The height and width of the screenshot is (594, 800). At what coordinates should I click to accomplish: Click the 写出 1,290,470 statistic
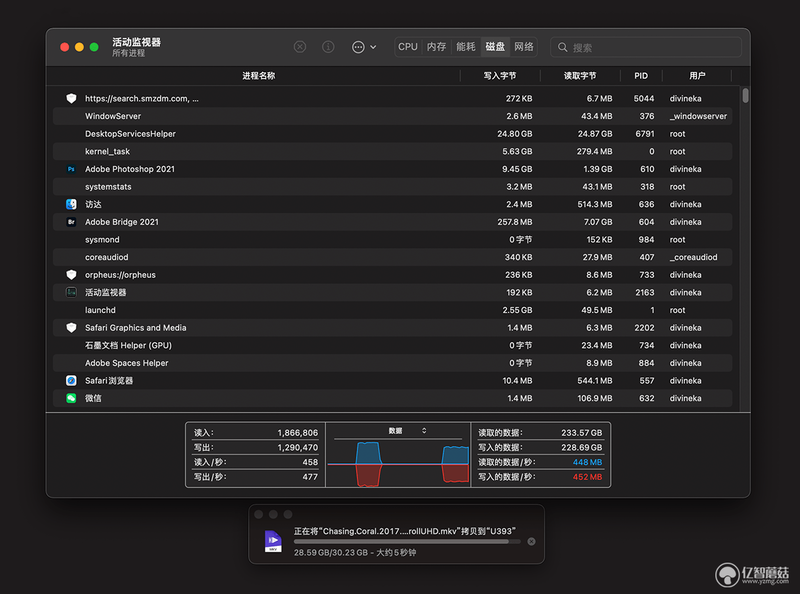256,448
